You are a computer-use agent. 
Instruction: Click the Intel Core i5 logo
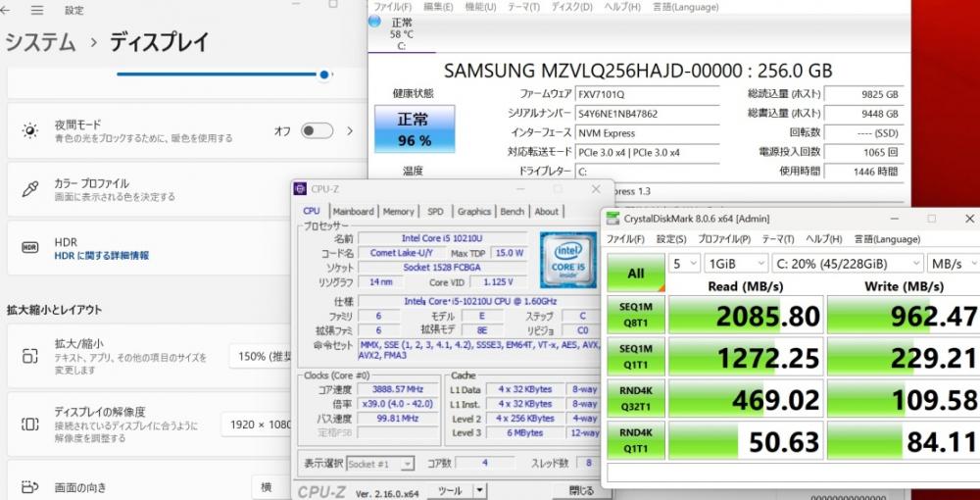568,260
